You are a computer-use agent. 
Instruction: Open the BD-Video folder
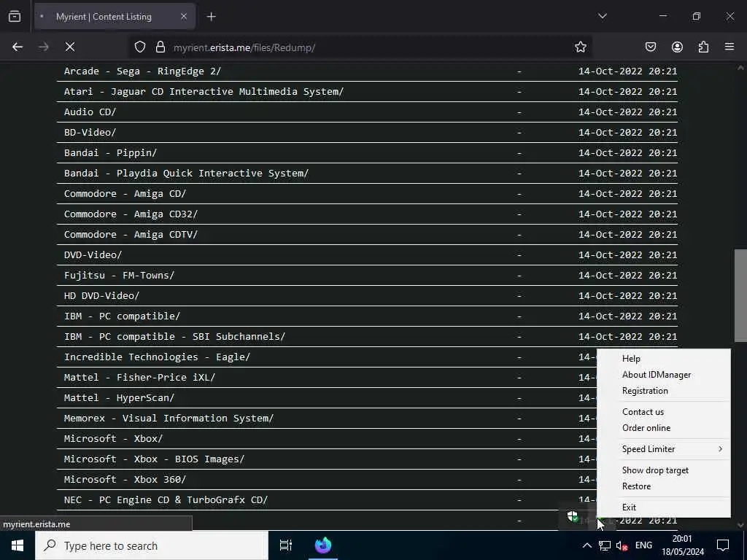90,133
